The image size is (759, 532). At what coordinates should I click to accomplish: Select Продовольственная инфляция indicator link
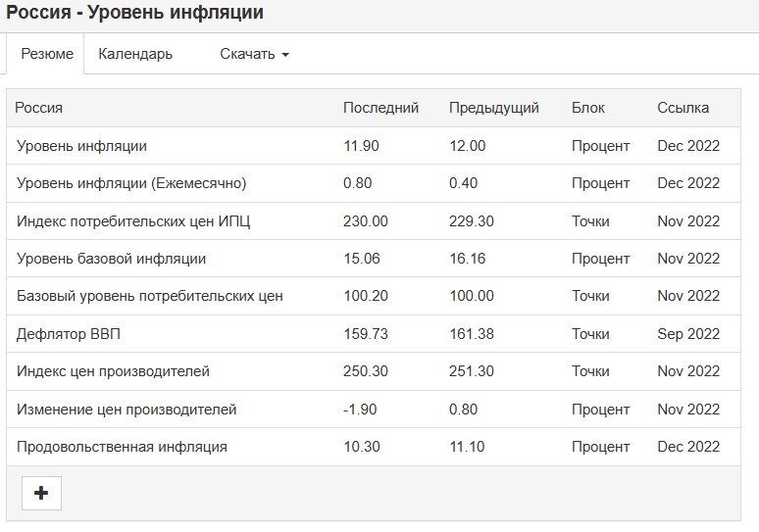tap(122, 447)
